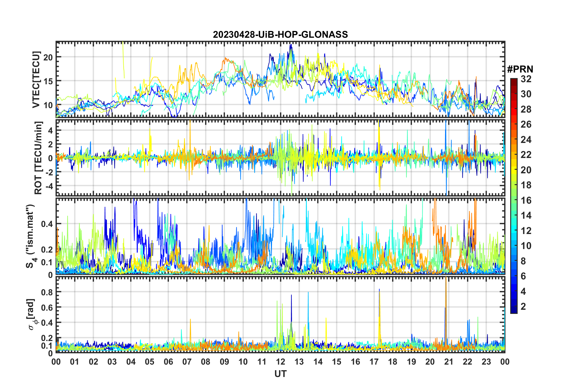
Task: Click the VTEC[TECU] y-axis label
Action: (36, 80)
